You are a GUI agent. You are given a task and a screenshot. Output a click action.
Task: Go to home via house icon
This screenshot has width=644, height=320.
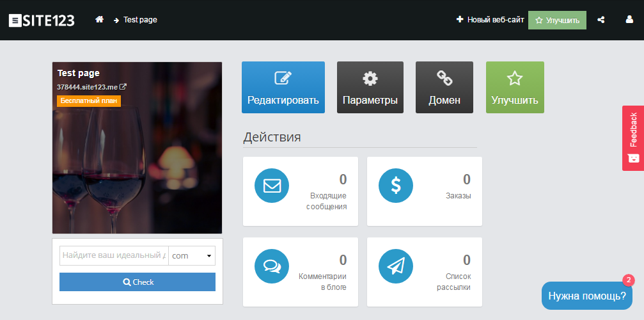99,19
